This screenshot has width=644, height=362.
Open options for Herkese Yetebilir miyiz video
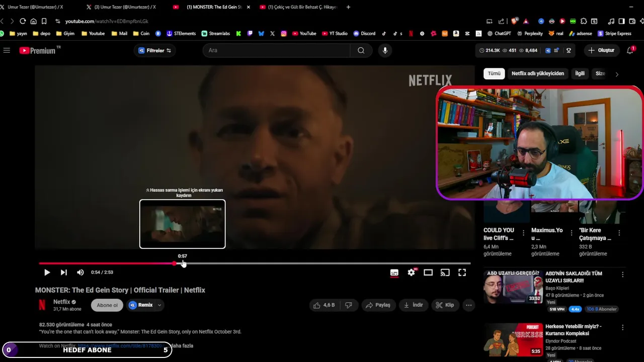coord(622,328)
